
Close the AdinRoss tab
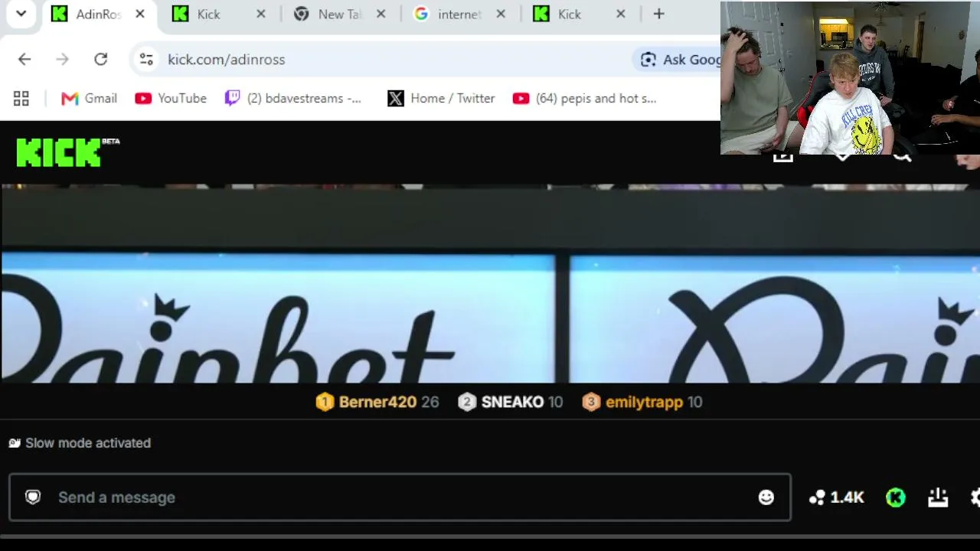pos(140,14)
